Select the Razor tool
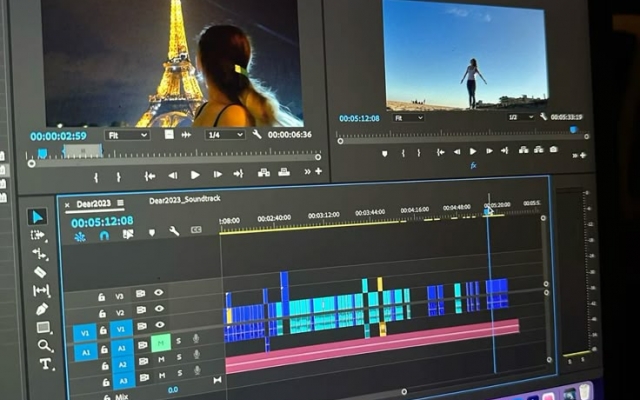The height and width of the screenshot is (400, 640). 40,272
